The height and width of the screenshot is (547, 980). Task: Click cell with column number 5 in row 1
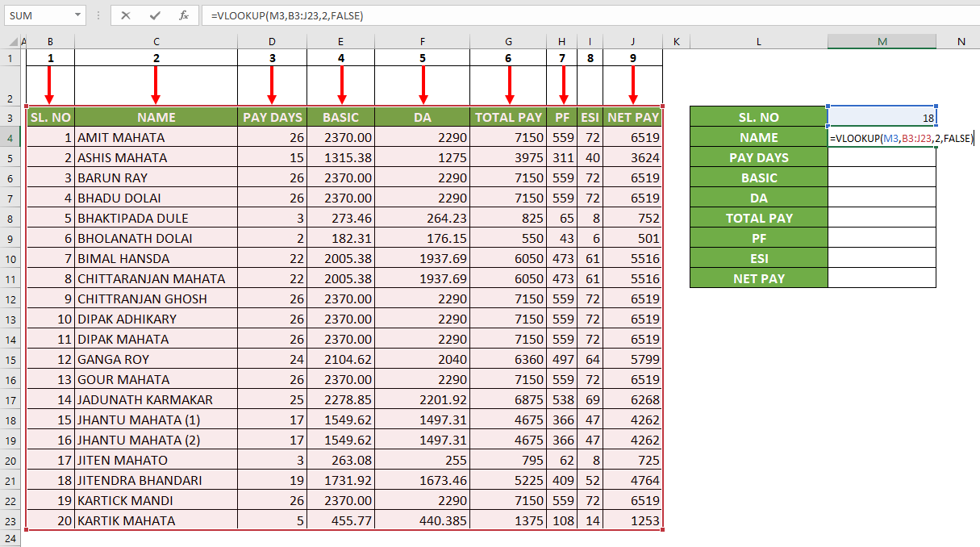click(423, 57)
